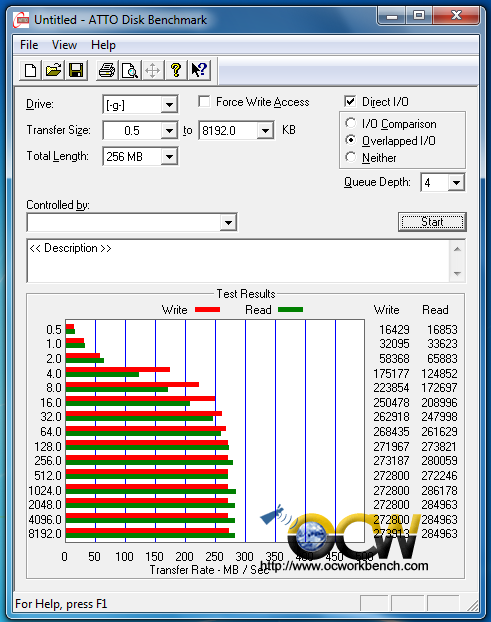Print results using the printer icon
491x622 pixels.
pyautogui.click(x=106, y=71)
